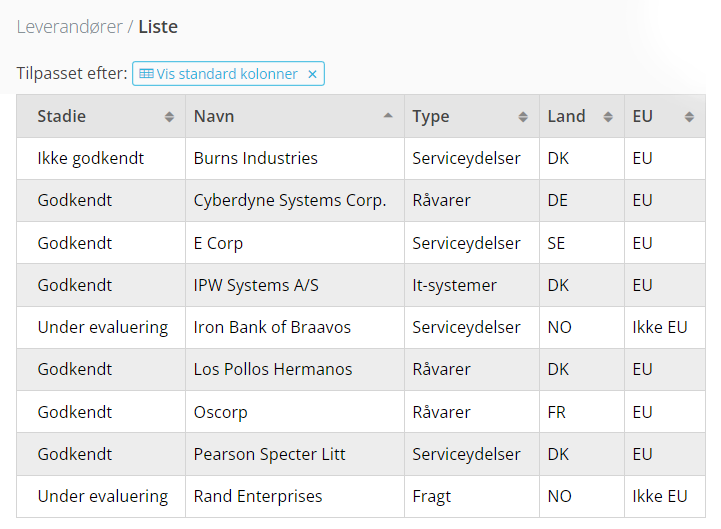Click the Vis standard kolonner tag
The width and height of the screenshot is (721, 529).
coord(228,74)
